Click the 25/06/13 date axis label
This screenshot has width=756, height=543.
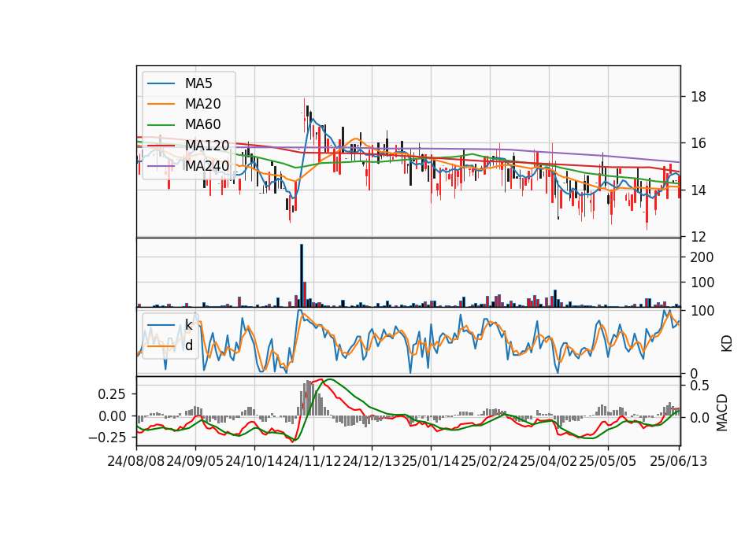678,461
